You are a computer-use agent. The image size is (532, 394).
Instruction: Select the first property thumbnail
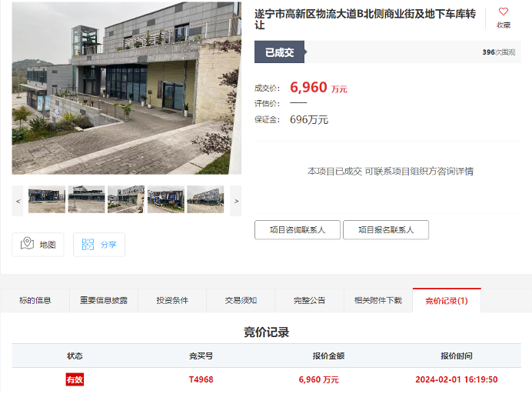click(x=47, y=199)
